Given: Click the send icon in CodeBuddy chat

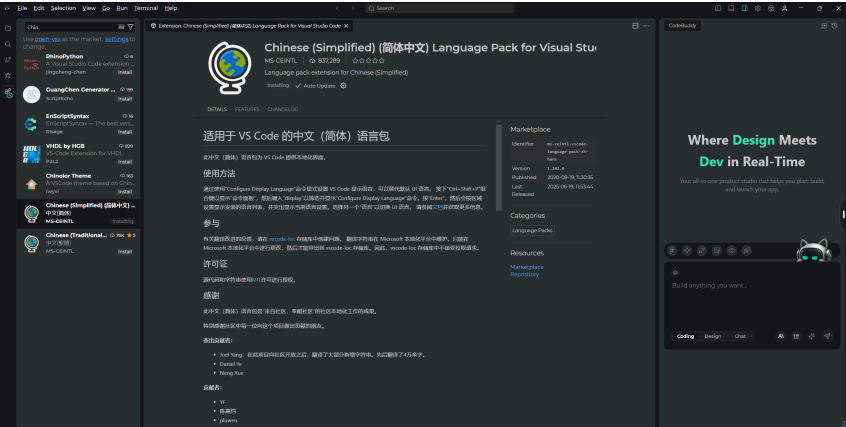Looking at the screenshot, I should click(827, 336).
